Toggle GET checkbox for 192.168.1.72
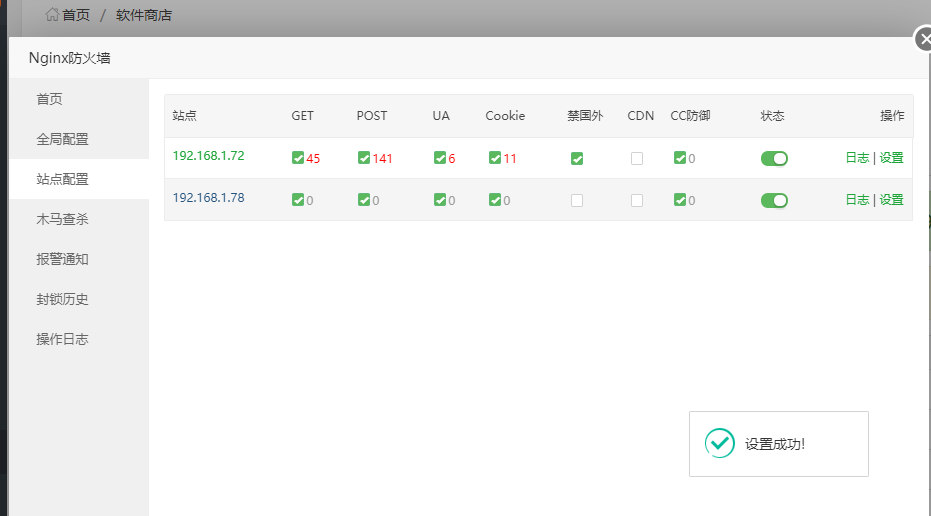 coord(298,158)
